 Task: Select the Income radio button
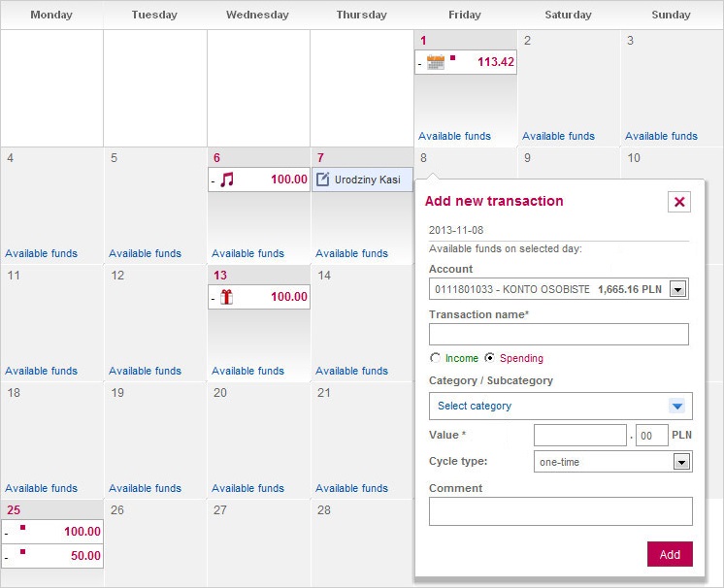[x=435, y=358]
